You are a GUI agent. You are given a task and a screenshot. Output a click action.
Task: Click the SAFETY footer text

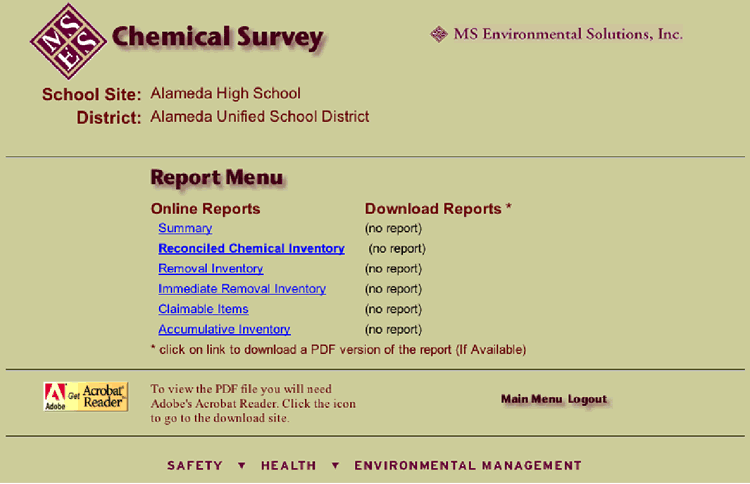[195, 465]
